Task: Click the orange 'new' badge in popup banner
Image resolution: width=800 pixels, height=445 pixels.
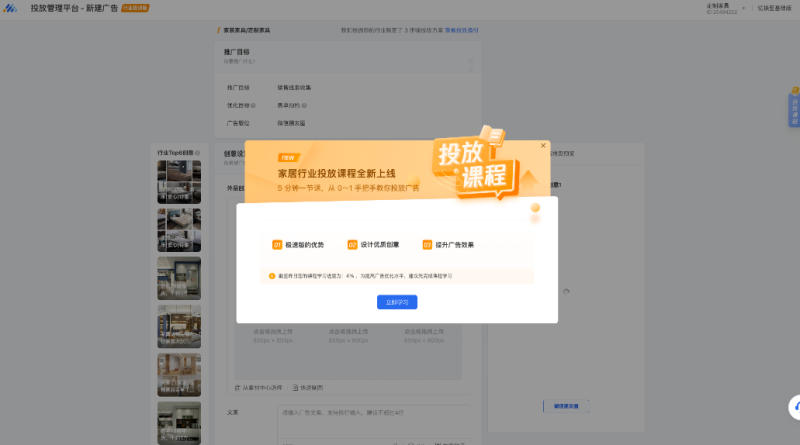Action: pos(288,158)
